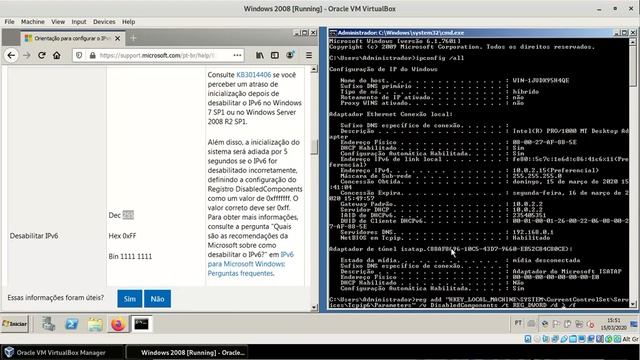This screenshot has height=360, width=640.
Task: Click guest volume tray icon
Action: pos(591,324)
